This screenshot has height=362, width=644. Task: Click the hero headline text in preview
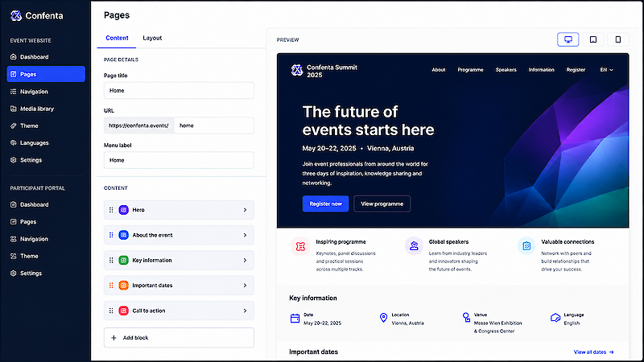(369, 121)
